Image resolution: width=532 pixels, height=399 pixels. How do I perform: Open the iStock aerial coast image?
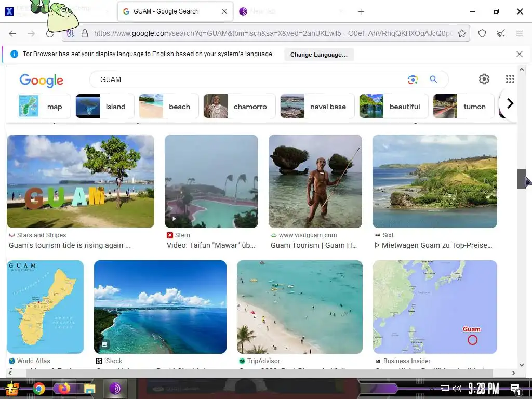coord(160,307)
